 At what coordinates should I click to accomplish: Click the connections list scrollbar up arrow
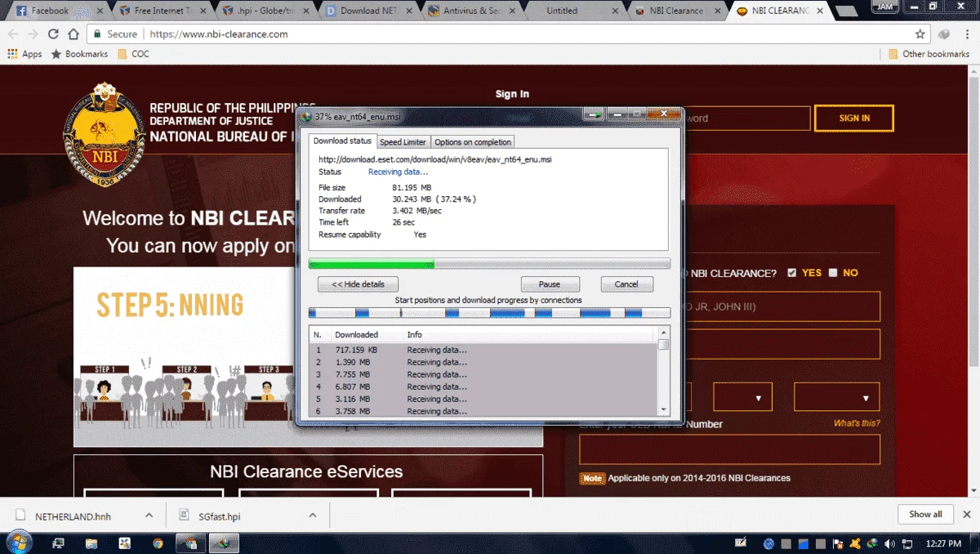(664, 333)
